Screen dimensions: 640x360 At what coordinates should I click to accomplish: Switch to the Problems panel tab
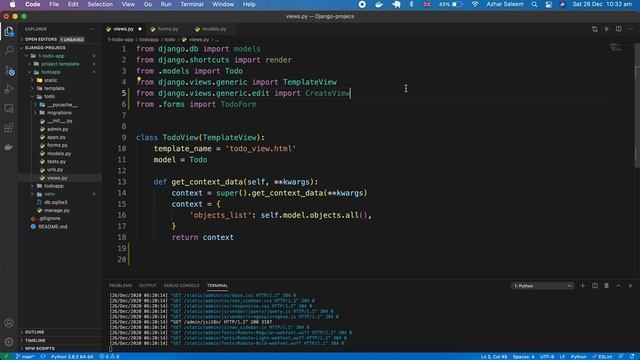pos(120,286)
